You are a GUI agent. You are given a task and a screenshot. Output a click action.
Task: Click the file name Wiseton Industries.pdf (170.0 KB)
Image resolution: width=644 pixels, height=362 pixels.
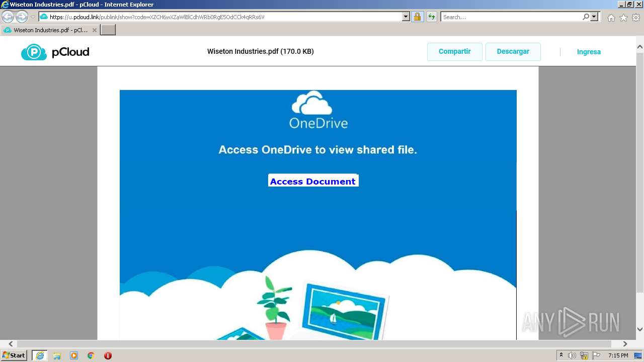[261, 51]
